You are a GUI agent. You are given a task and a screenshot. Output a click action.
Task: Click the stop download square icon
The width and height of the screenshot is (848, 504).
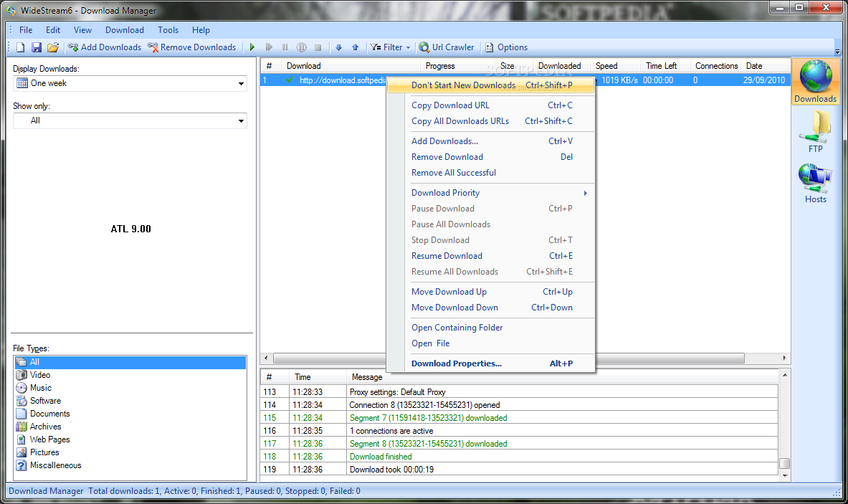(x=318, y=47)
